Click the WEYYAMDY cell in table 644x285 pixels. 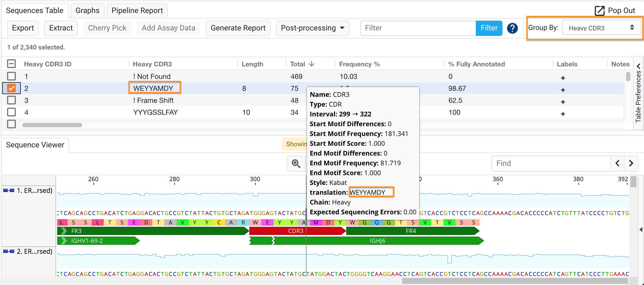(153, 88)
